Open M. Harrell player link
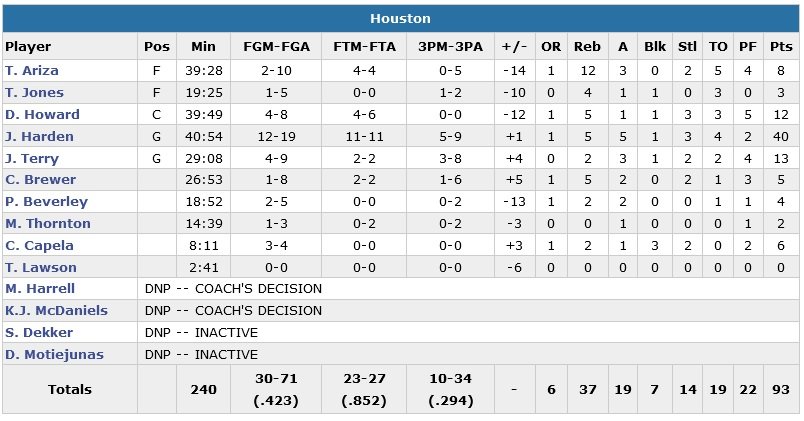Screen dimensions: 804x421 click(x=40, y=289)
